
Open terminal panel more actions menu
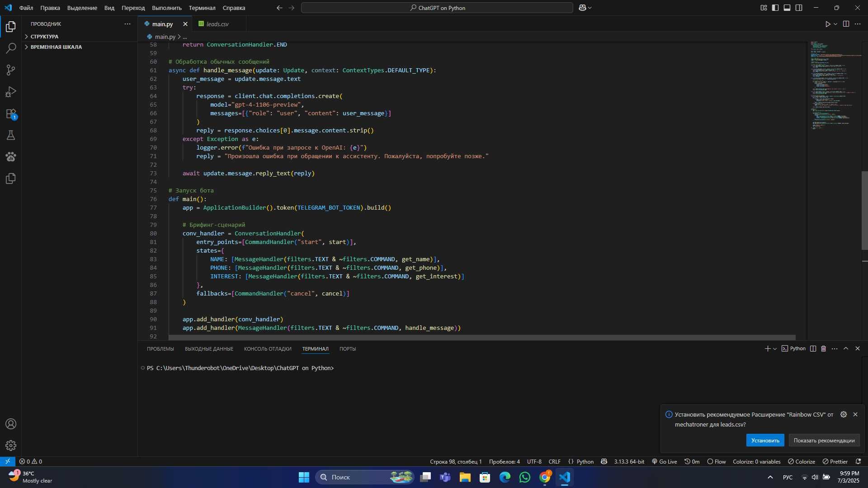point(835,348)
